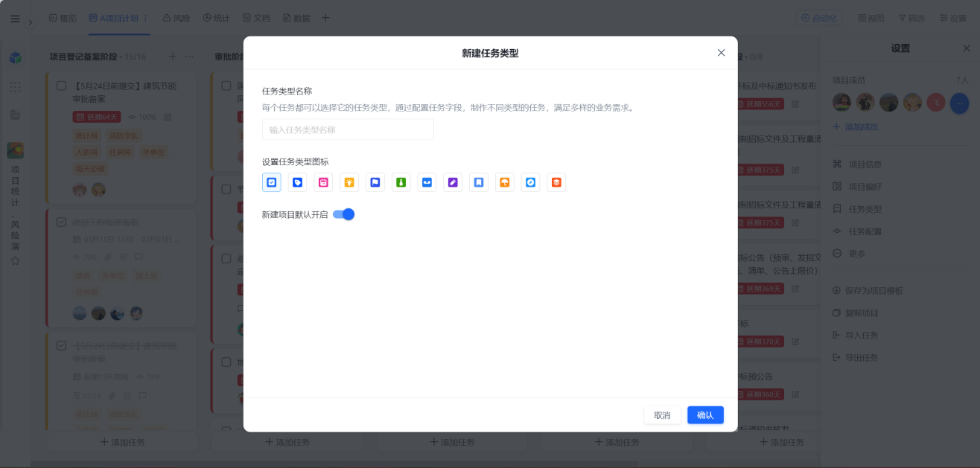Open 项目偏好 in settings panel
Screen dimensions: 980x468
[x=857, y=187]
